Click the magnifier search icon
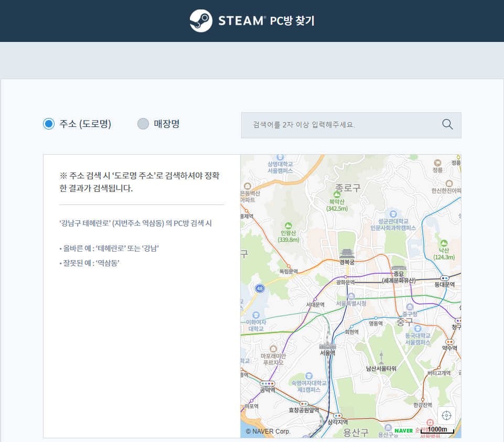Screen dimensions: 504x442 [x=447, y=124]
